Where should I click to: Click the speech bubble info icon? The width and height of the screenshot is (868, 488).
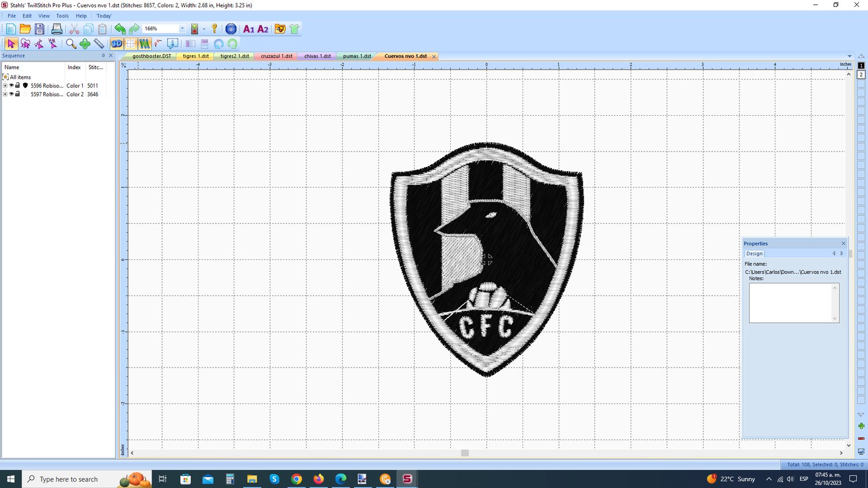(172, 43)
